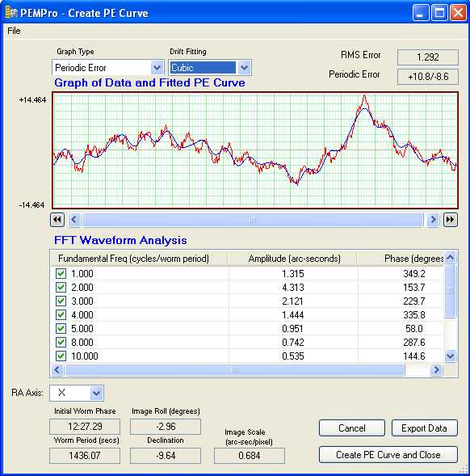
Task: Click FFT table horizontal scroll right arrow
Action: 436,370
